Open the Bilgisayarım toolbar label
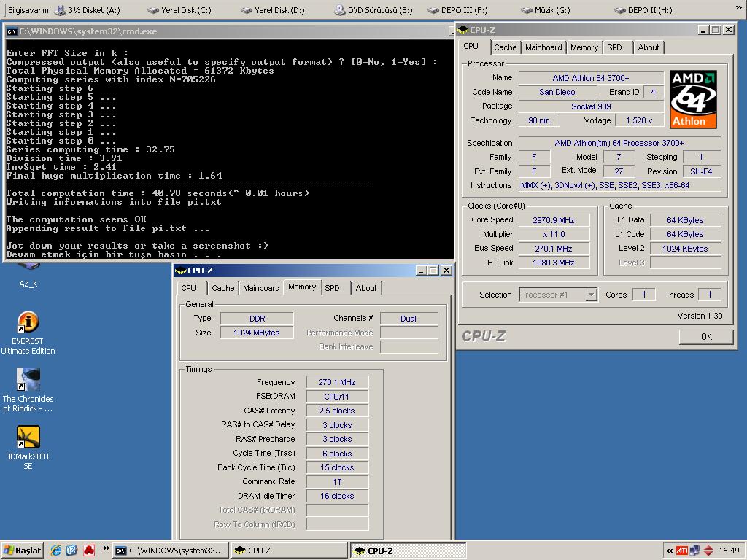The width and height of the screenshot is (747, 560). [x=28, y=10]
